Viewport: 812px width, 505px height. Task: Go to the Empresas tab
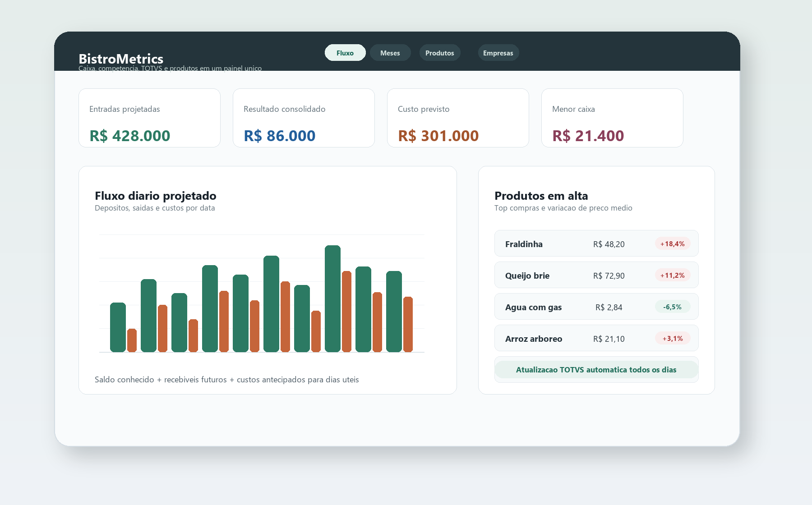(x=498, y=53)
